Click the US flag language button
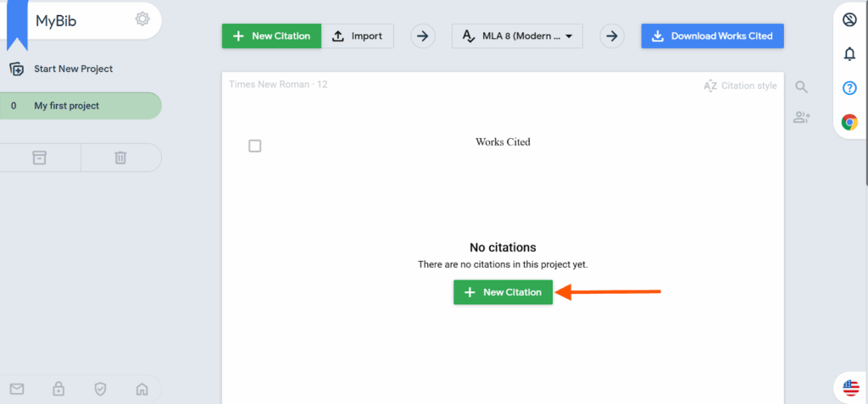The height and width of the screenshot is (404, 868). [x=851, y=388]
